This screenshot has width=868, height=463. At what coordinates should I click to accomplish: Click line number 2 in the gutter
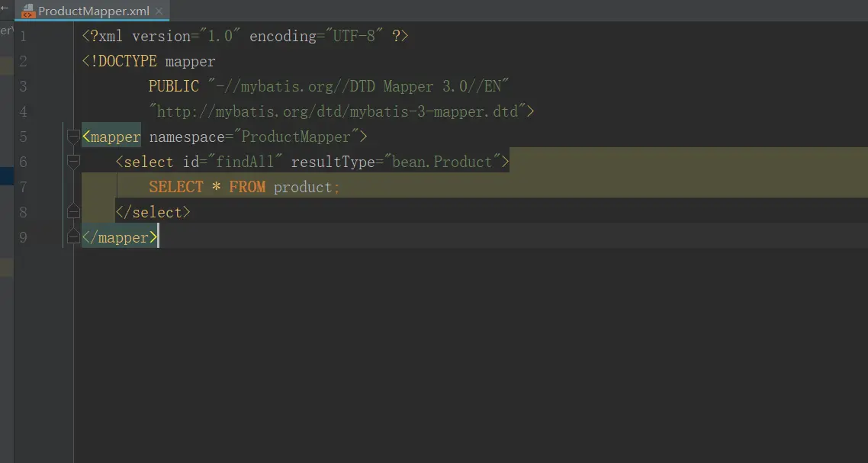pos(23,62)
